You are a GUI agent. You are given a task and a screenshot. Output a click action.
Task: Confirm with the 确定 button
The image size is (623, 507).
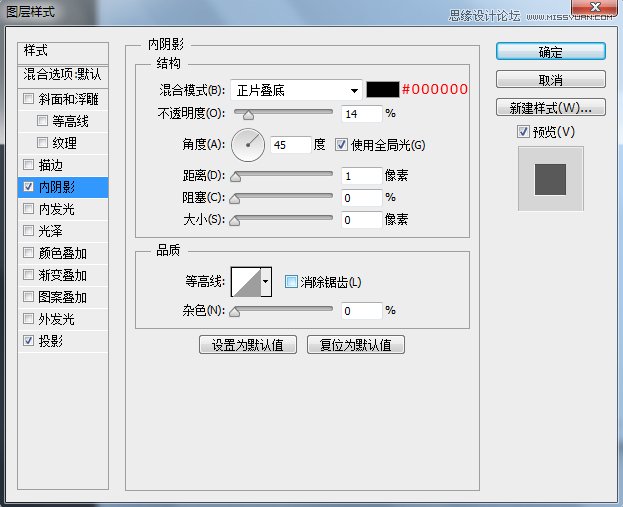pos(551,52)
